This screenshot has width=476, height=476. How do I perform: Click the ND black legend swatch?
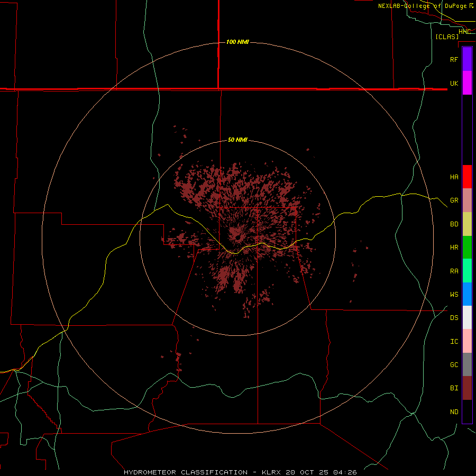coord(467,411)
